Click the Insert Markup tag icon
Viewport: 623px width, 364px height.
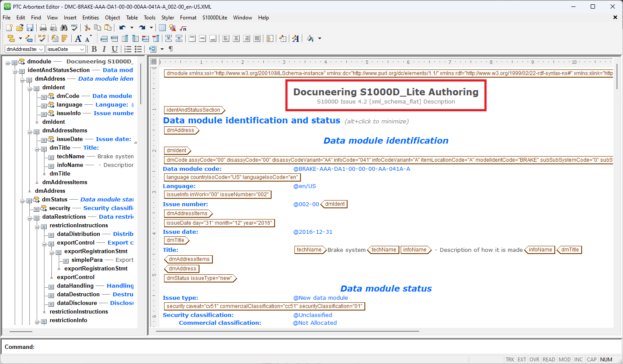12,38
